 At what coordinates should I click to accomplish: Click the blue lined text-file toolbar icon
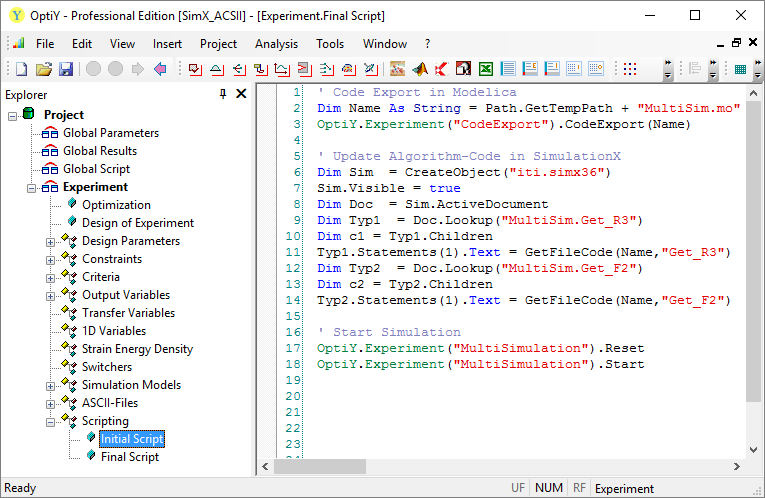(x=508, y=69)
